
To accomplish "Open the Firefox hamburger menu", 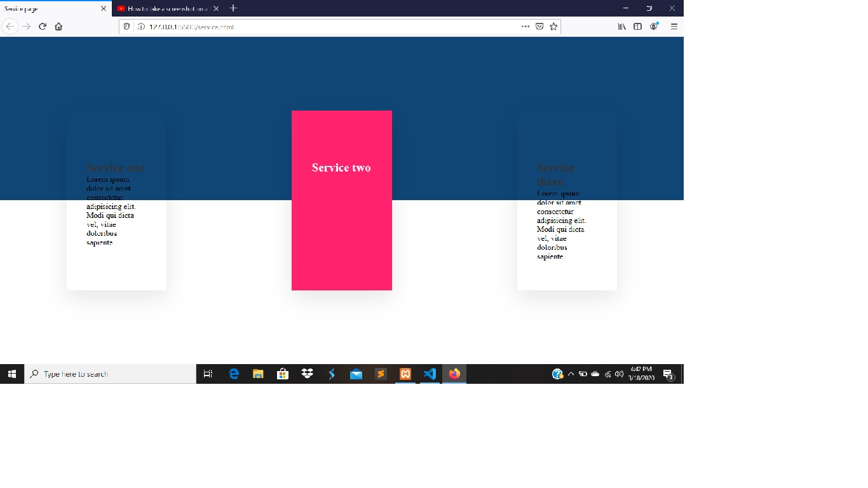I will pyautogui.click(x=674, y=27).
